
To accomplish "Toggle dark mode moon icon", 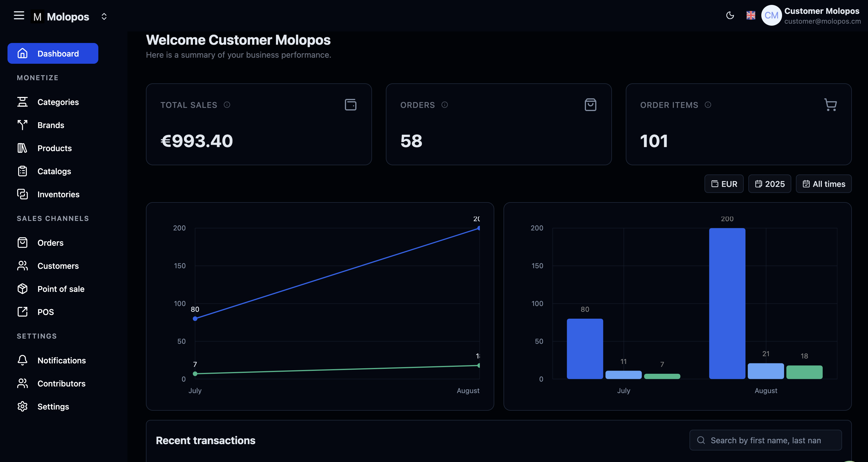I will click(x=730, y=16).
